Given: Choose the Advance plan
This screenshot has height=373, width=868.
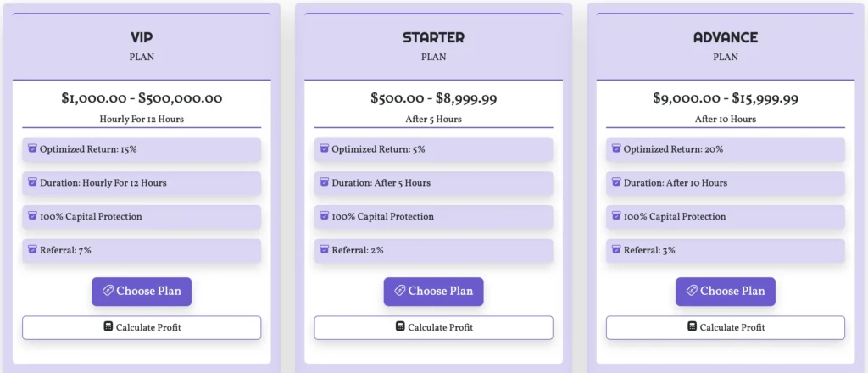Looking at the screenshot, I should [726, 292].
